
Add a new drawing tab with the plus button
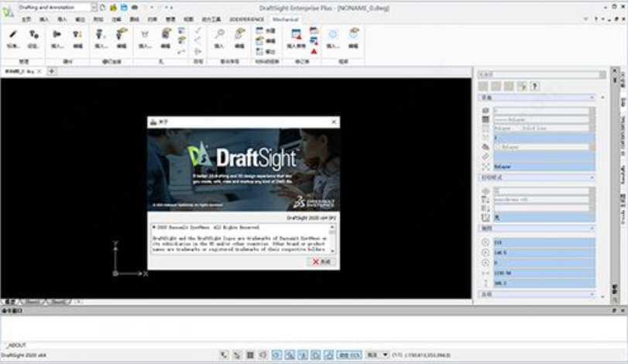(x=52, y=71)
